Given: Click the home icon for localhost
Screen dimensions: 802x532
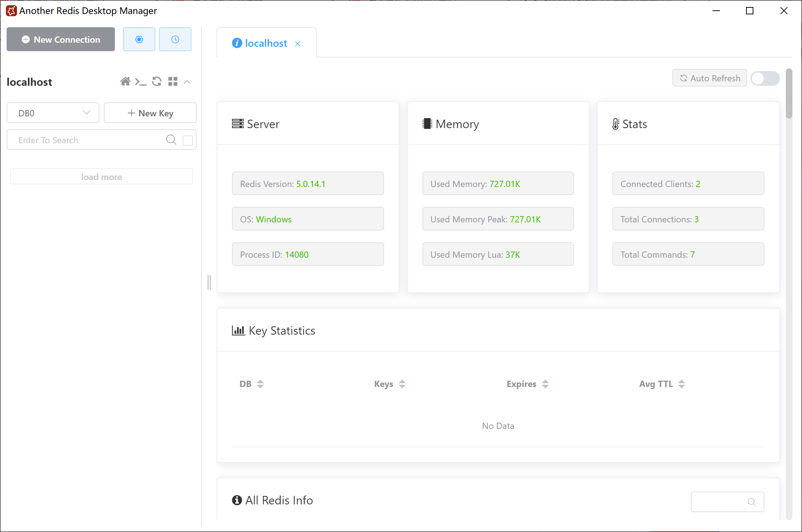Looking at the screenshot, I should 125,81.
